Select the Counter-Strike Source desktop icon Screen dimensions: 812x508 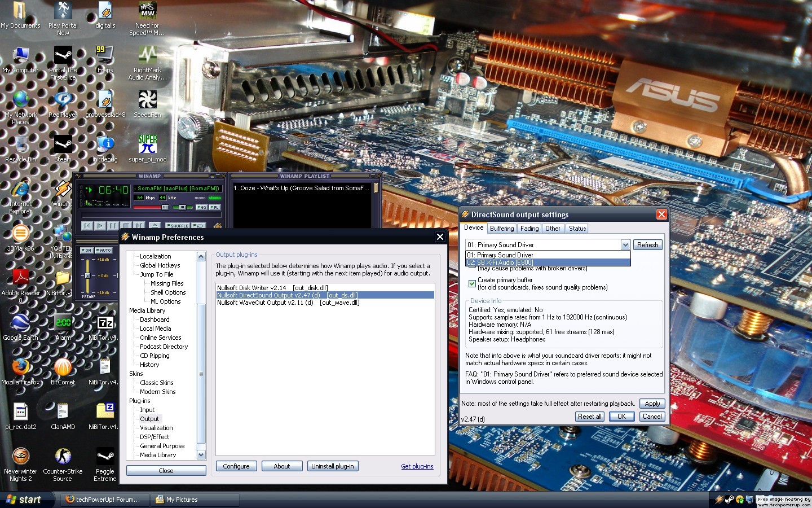tap(63, 464)
